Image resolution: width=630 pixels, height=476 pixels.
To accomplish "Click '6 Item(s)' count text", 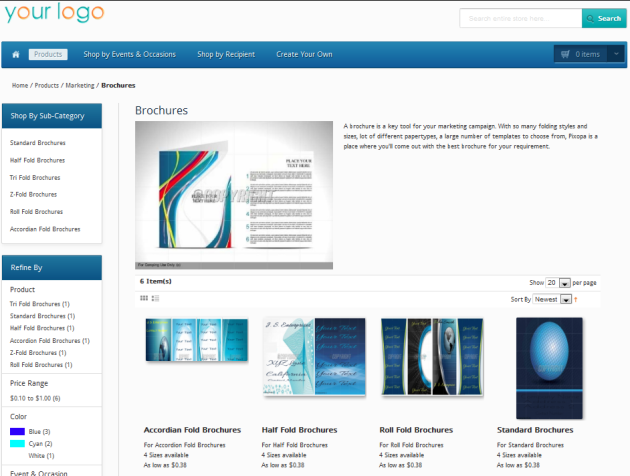I will pos(155,281).
